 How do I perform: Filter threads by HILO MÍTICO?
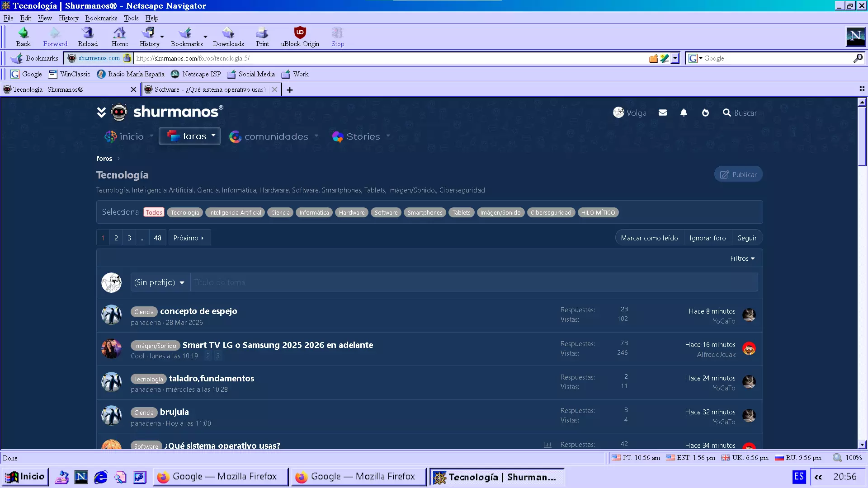tap(598, 212)
